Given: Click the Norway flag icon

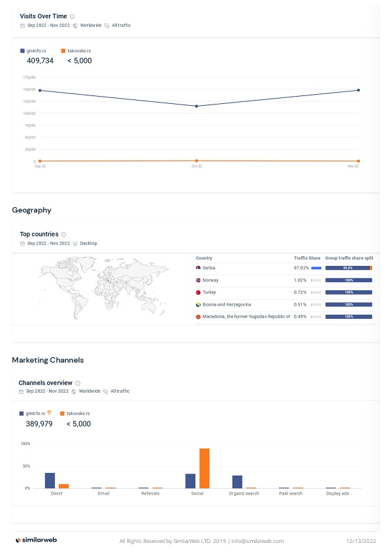Looking at the screenshot, I should [198, 280].
